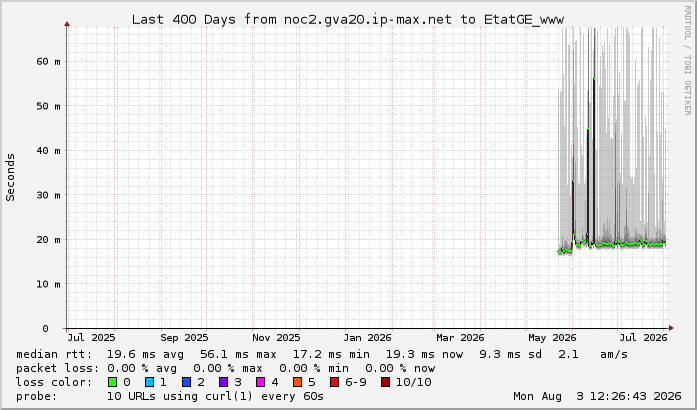Click the '30 m' y-axis tick label
697x410 pixels.
48,195
